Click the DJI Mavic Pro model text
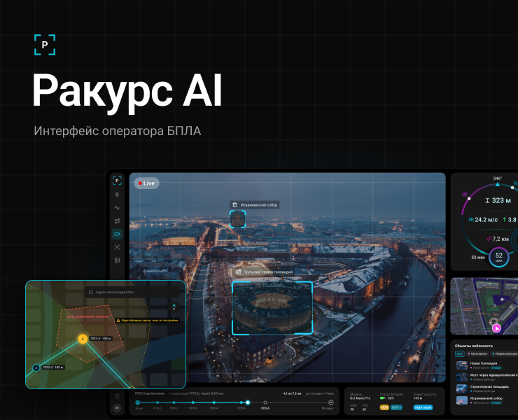The height and width of the screenshot is (420, 518). [x=360, y=398]
